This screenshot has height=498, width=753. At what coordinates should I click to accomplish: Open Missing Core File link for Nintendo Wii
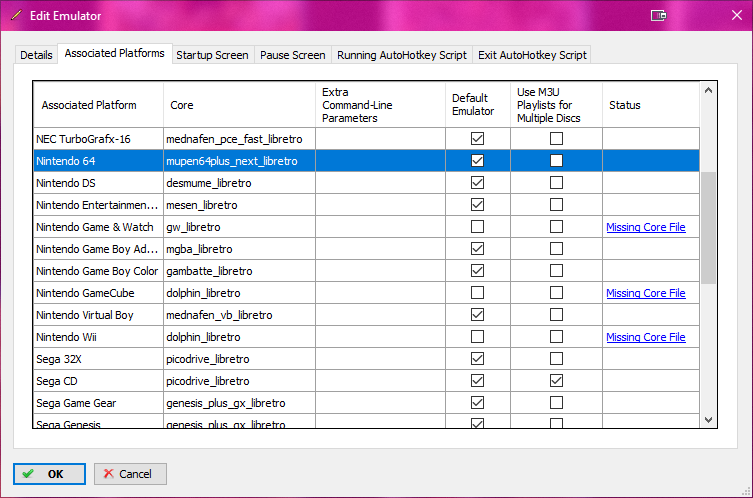(645, 337)
